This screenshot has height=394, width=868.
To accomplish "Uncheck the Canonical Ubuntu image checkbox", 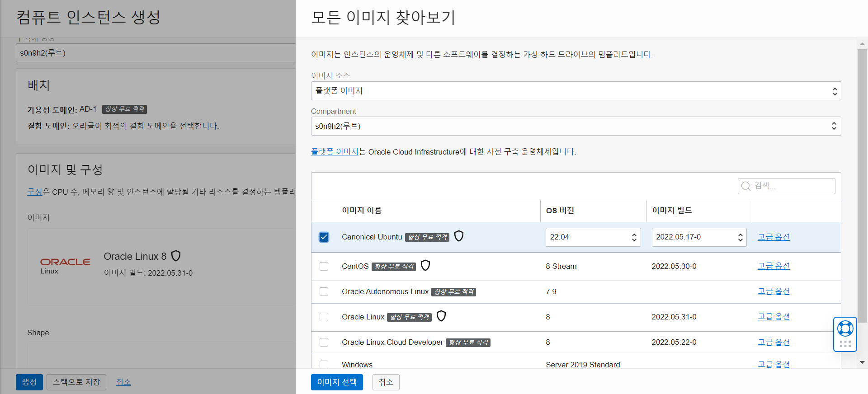I will tap(324, 237).
